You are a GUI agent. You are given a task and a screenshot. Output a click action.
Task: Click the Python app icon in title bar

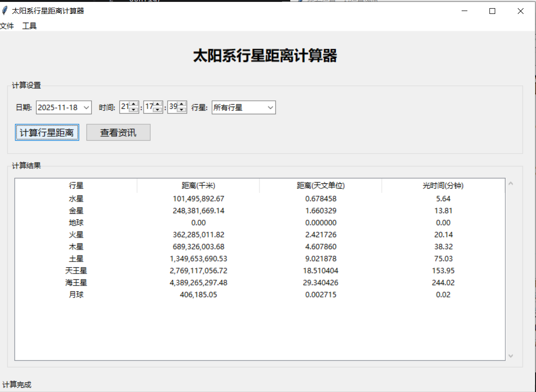5,10
